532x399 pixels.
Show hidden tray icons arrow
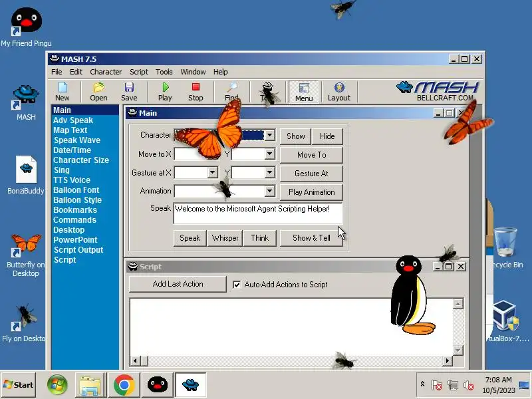422,384
